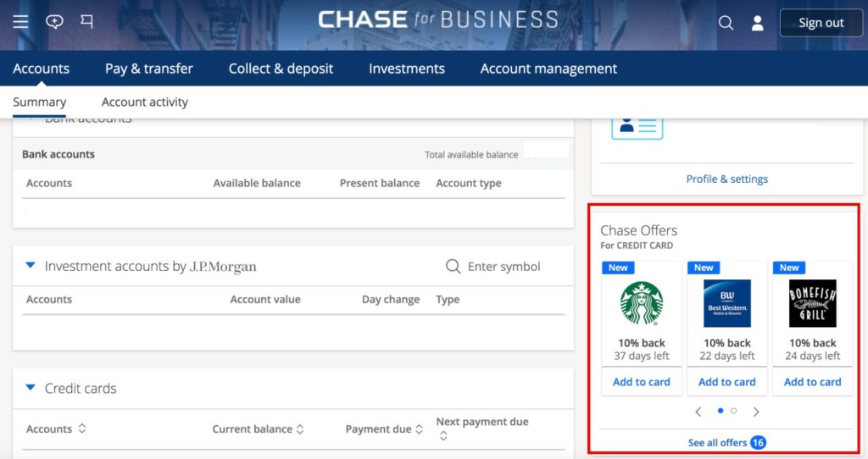Click the flag notifications icon

click(87, 21)
